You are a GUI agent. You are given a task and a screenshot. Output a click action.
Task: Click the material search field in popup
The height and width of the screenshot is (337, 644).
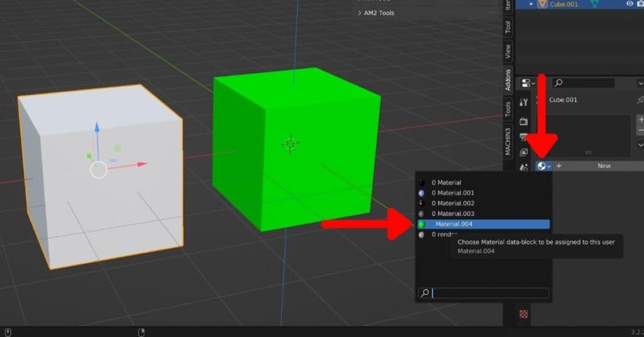point(489,293)
